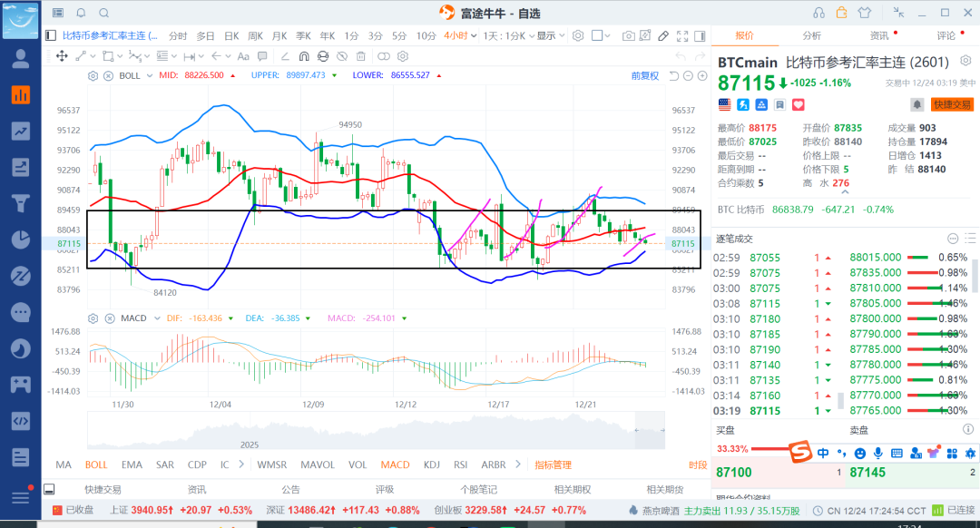Select the KDJ indicator
Screen dimensions: 980x528
coord(432,464)
